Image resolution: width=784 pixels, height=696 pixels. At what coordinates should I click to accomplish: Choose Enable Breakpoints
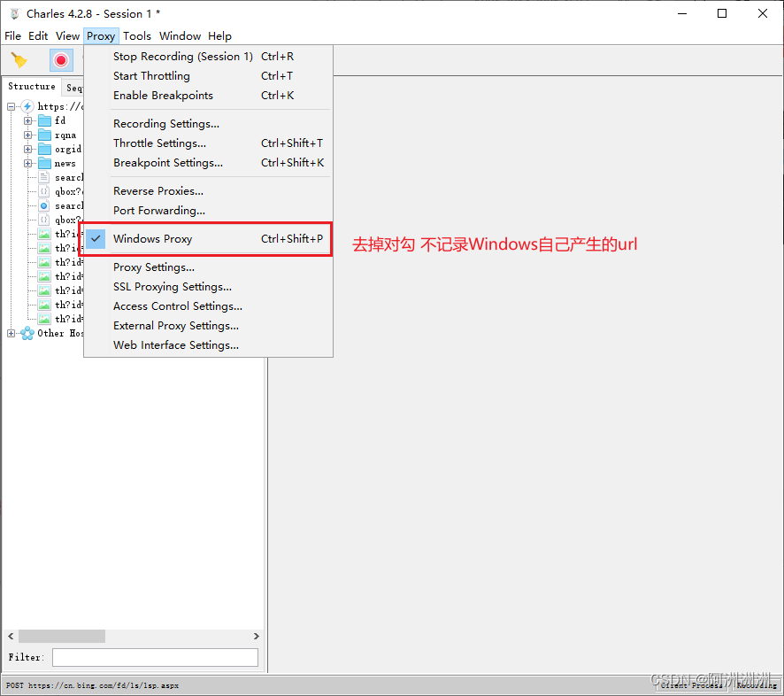coord(209,96)
